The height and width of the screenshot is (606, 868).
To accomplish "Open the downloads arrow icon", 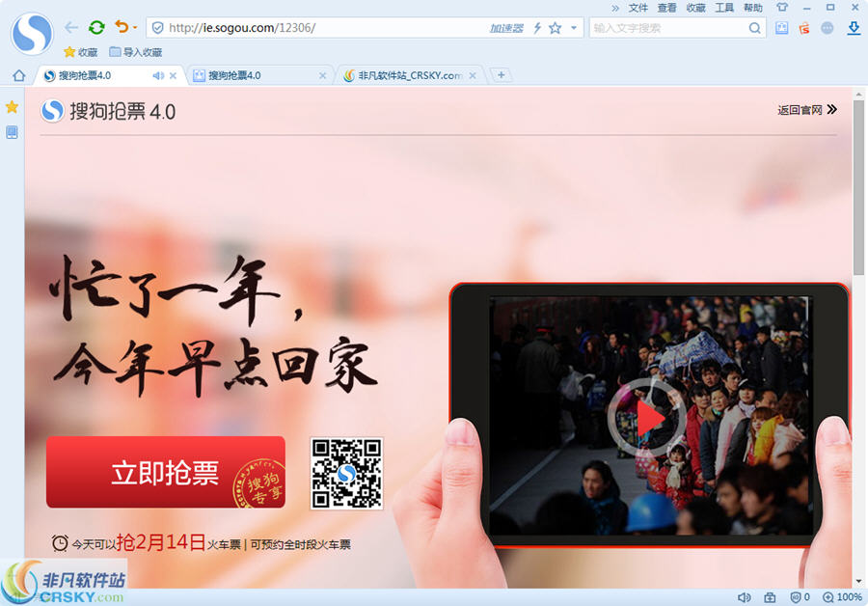I will (x=854, y=28).
